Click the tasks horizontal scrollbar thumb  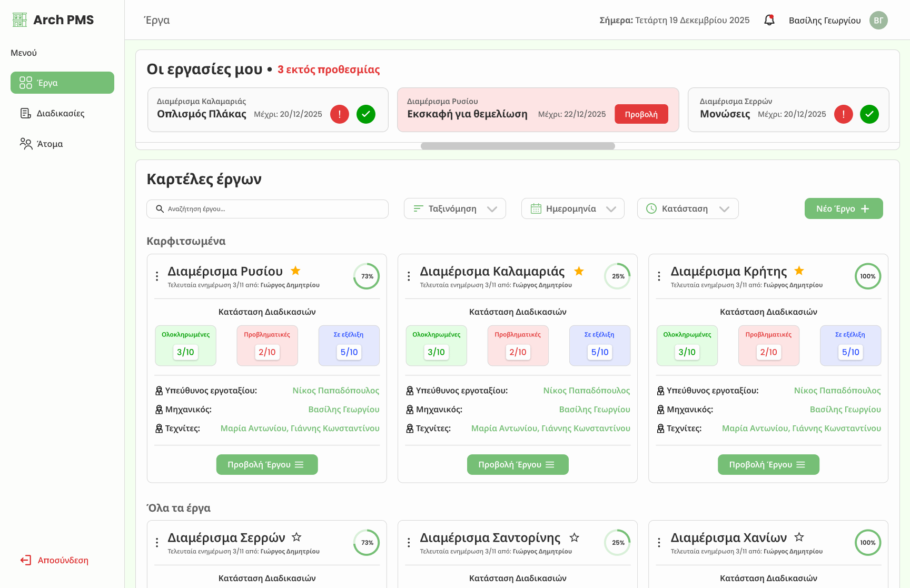tap(517, 146)
